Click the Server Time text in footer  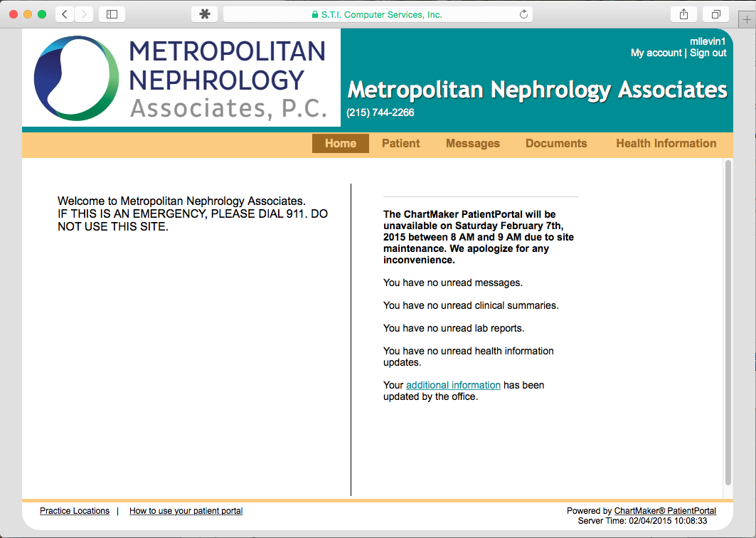[642, 521]
